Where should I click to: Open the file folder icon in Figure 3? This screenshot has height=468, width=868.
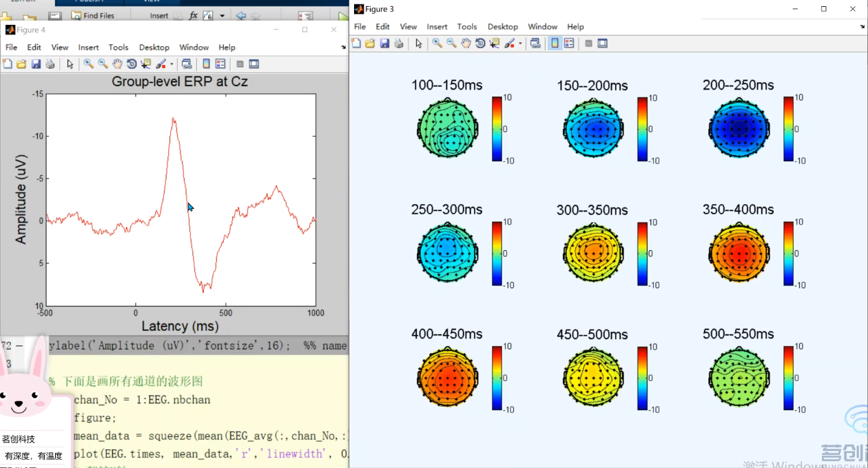coord(370,43)
